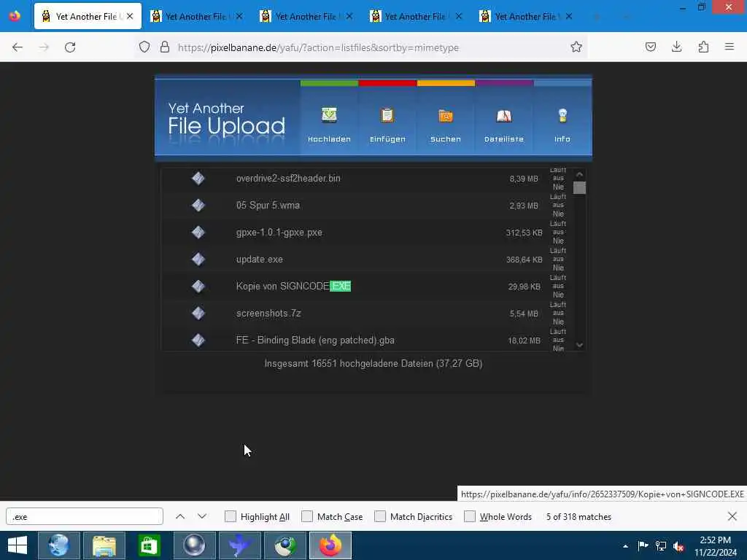Bookmark this page with the star
The image size is (747, 560).
576,47
